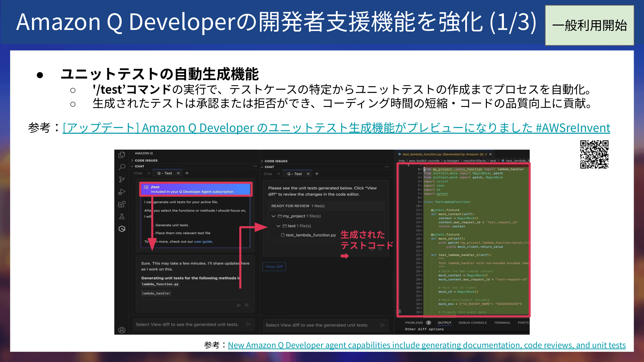The image size is (644, 362).
Task: Switch to the Chat tab in left panel
Action: pos(138,173)
